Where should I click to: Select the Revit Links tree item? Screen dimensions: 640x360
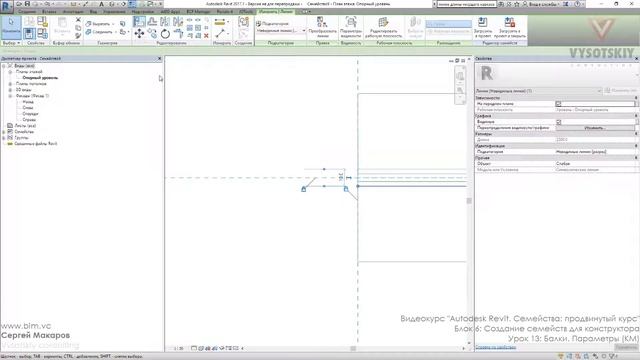(36, 144)
